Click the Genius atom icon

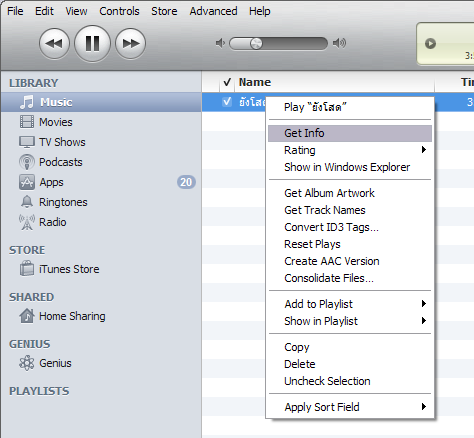27,363
